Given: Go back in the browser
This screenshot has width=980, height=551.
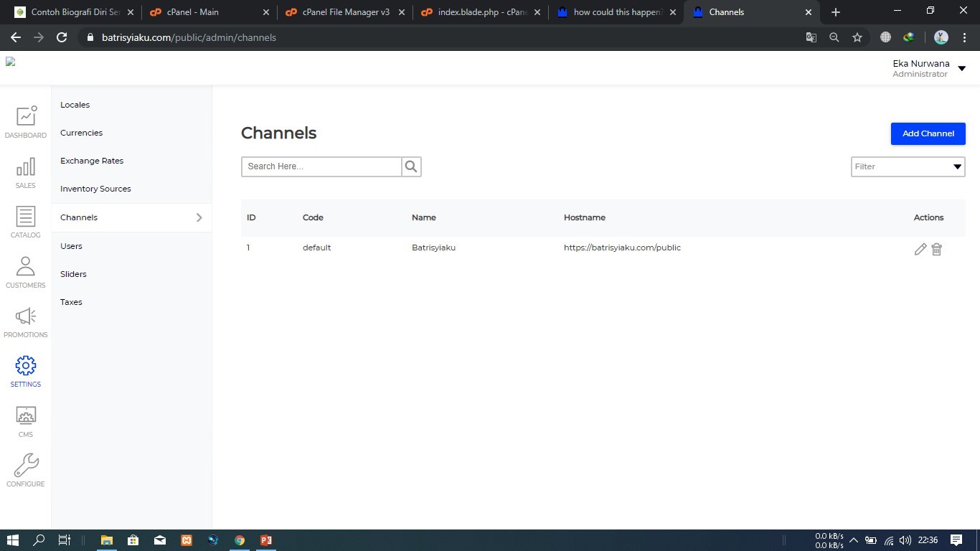Looking at the screenshot, I should [16, 37].
